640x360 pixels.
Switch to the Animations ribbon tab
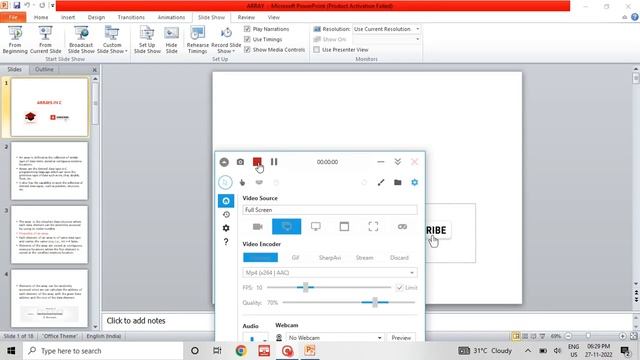171,18
